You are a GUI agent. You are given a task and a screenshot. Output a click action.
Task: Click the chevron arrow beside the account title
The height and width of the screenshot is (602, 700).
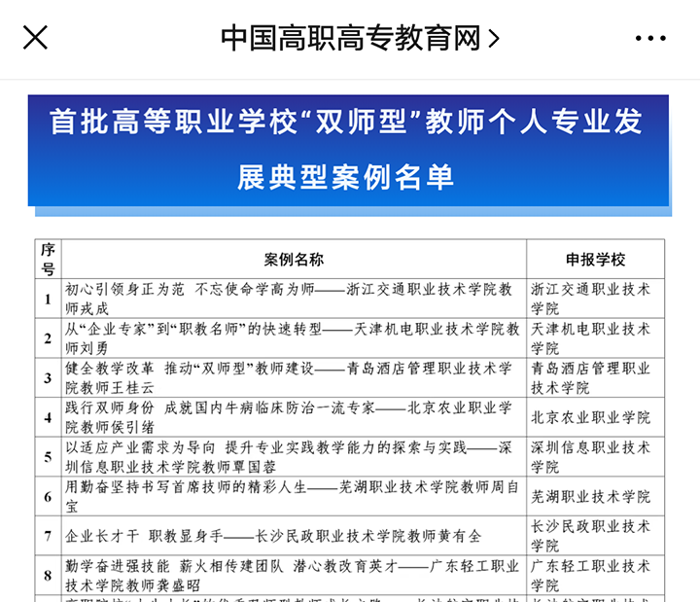pyautogui.click(x=494, y=39)
